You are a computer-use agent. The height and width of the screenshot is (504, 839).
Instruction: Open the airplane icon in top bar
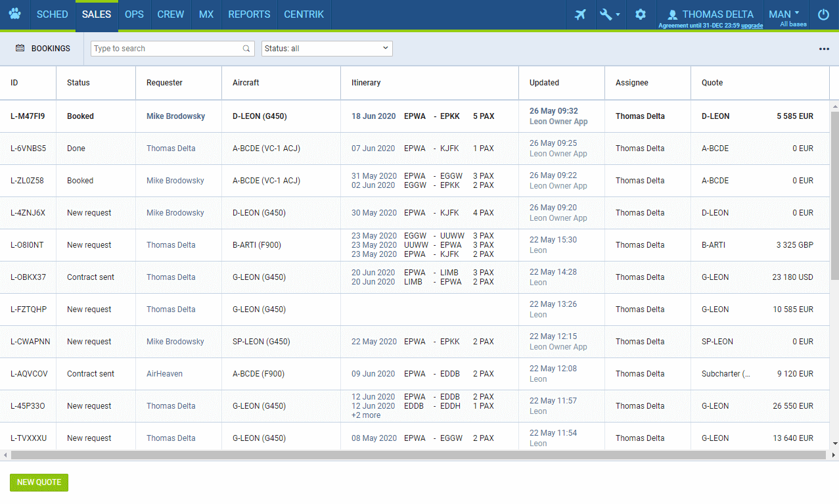(x=580, y=14)
